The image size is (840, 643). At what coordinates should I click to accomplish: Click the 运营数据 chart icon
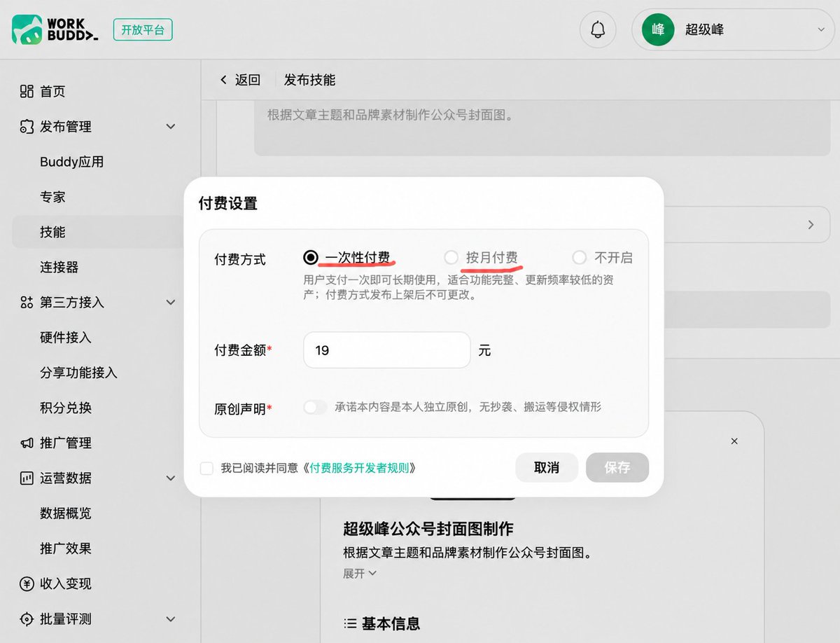click(27, 478)
